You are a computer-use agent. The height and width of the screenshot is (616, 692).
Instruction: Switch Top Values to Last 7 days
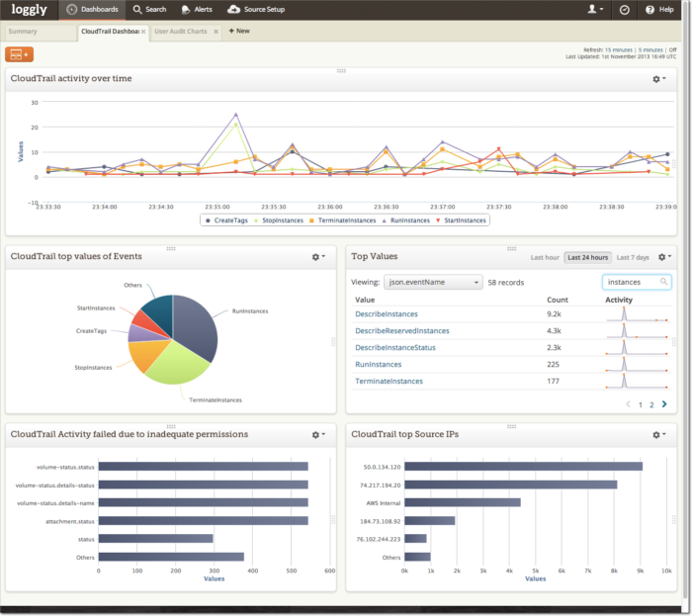633,257
